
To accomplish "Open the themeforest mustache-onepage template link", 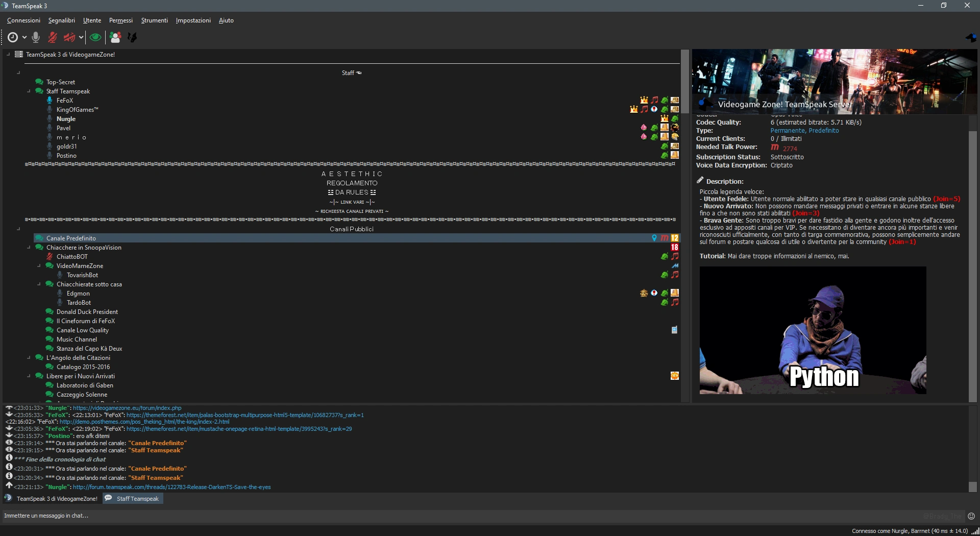I will click(239, 429).
